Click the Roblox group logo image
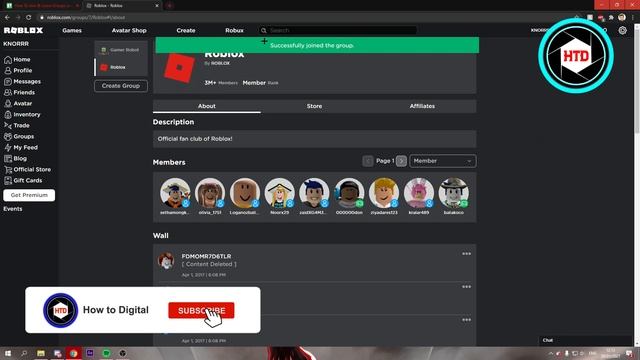The height and width of the screenshot is (360, 640). click(180, 68)
